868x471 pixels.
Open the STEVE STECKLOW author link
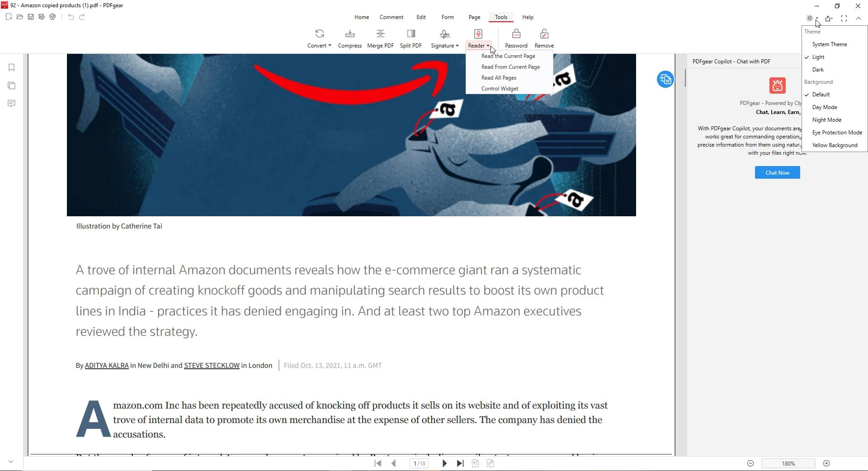212,366
